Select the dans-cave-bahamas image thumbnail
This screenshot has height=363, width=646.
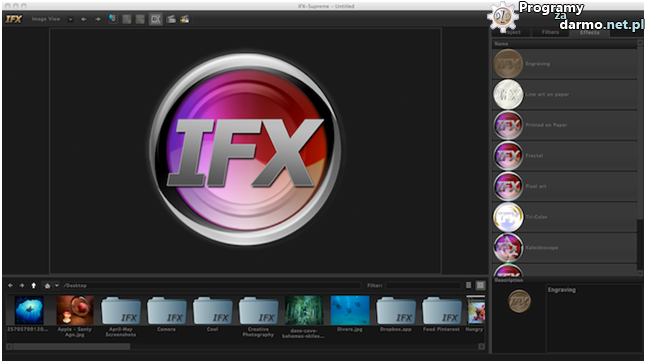click(304, 311)
